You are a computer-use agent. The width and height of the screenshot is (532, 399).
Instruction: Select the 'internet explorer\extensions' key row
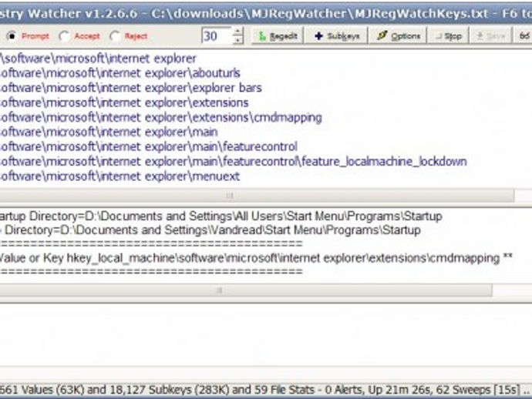(124, 102)
